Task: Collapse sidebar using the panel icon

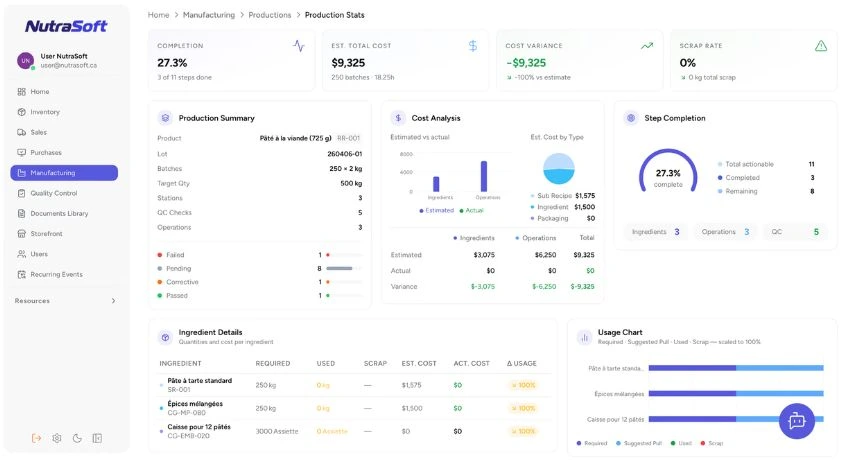Action: pos(97,438)
